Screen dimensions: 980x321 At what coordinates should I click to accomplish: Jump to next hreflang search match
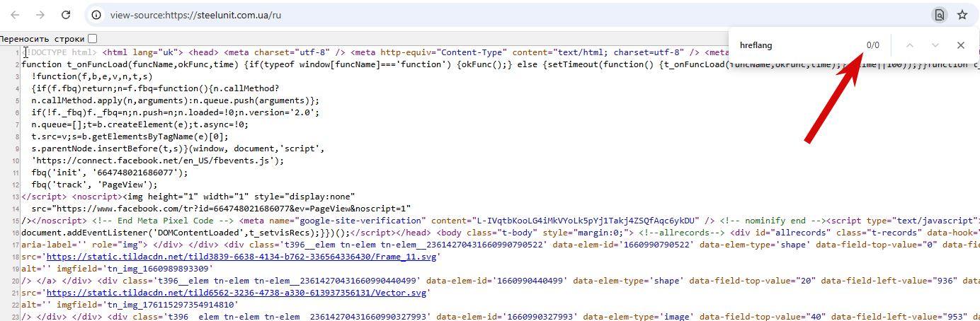pos(935,45)
